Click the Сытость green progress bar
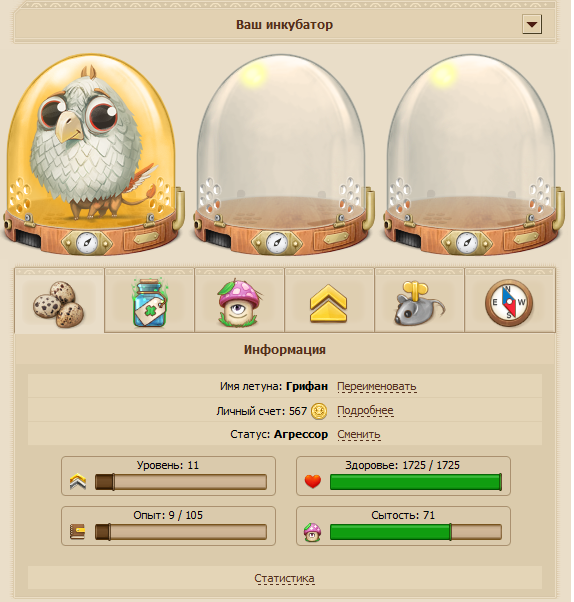 pos(416,532)
